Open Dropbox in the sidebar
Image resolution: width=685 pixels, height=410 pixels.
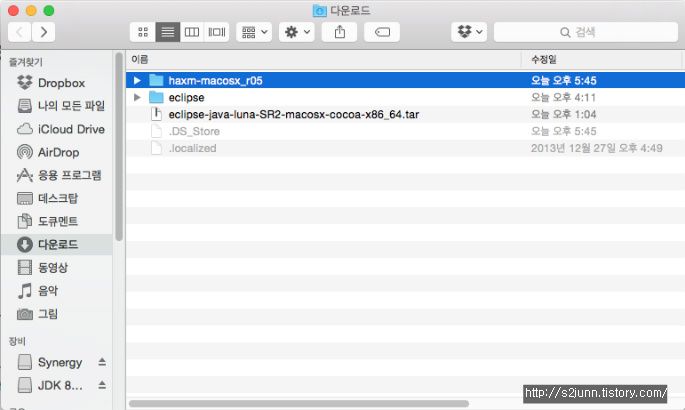tap(57, 83)
